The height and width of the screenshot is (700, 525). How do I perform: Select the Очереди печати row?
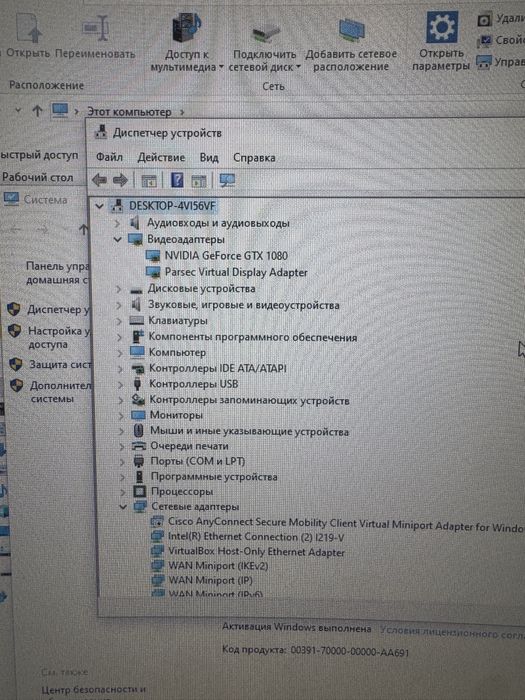pyautogui.click(x=189, y=446)
